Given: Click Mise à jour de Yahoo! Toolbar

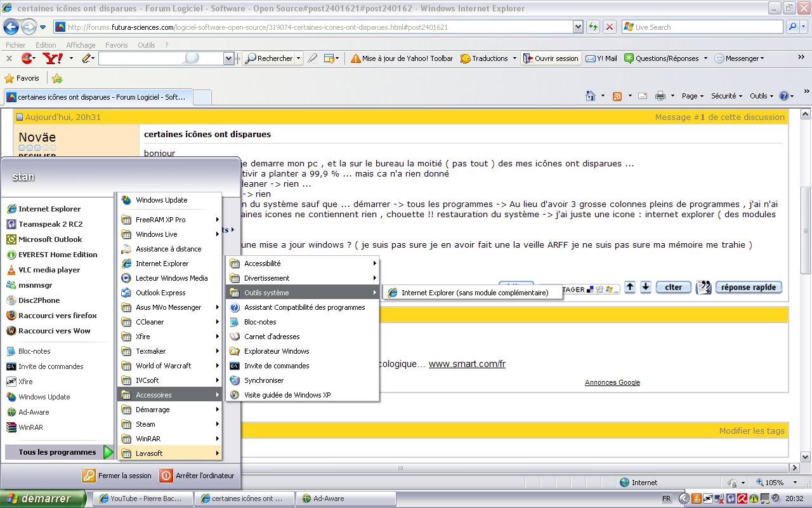Looking at the screenshot, I should [402, 58].
